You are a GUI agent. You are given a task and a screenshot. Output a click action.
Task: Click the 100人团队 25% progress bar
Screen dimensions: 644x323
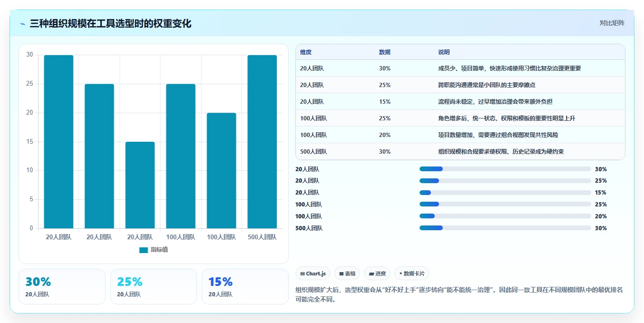pos(505,205)
